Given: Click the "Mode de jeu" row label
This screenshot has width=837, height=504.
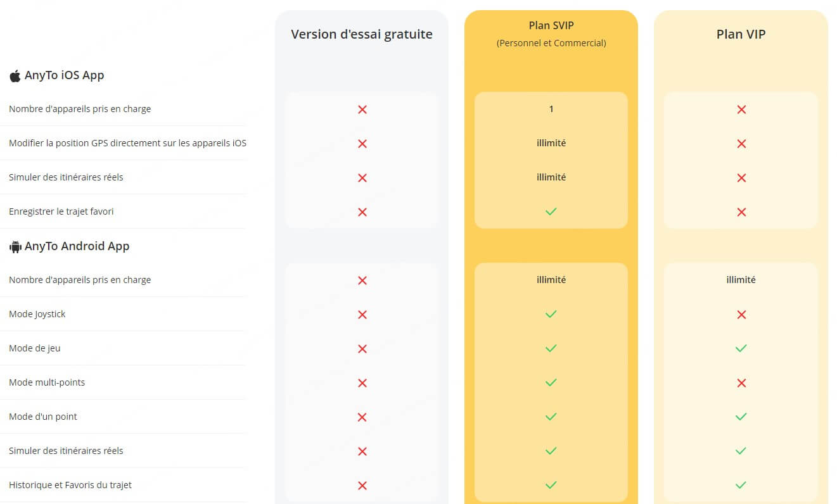Looking at the screenshot, I should [x=35, y=348].
